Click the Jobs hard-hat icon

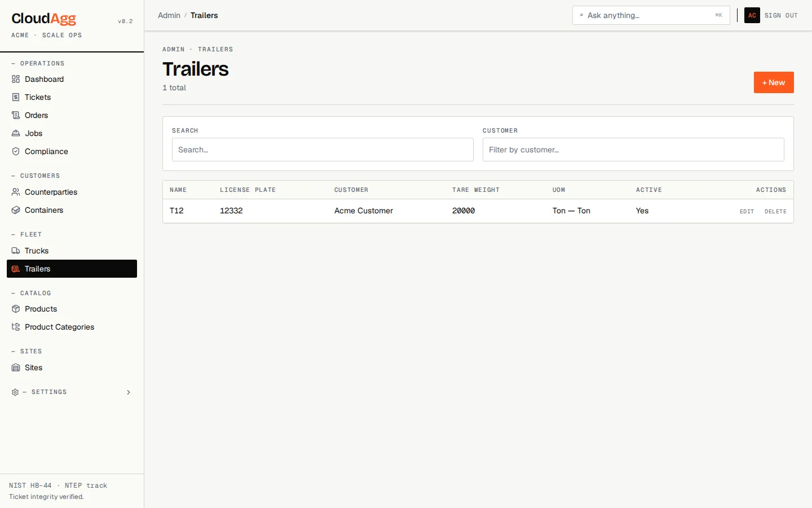coord(16,133)
